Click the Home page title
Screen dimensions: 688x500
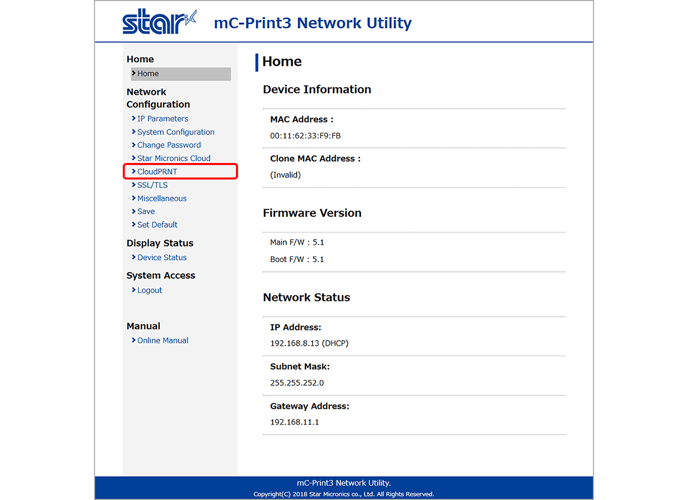[282, 61]
